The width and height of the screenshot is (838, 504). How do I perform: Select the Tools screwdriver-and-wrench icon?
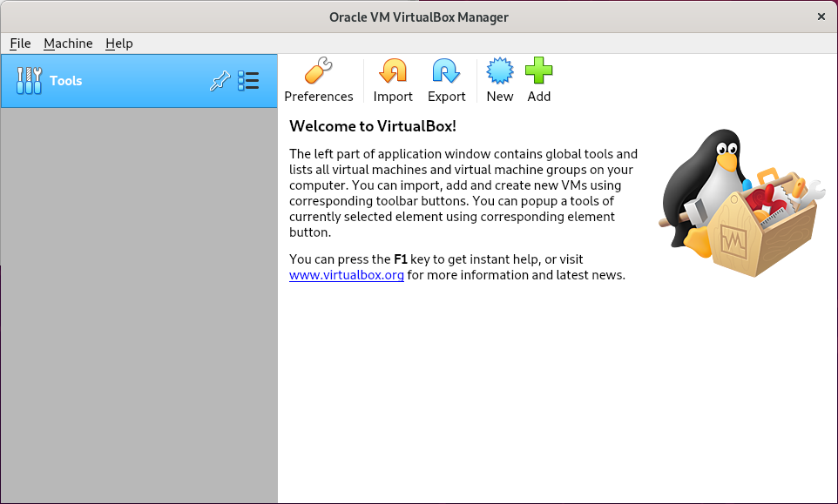[29, 81]
